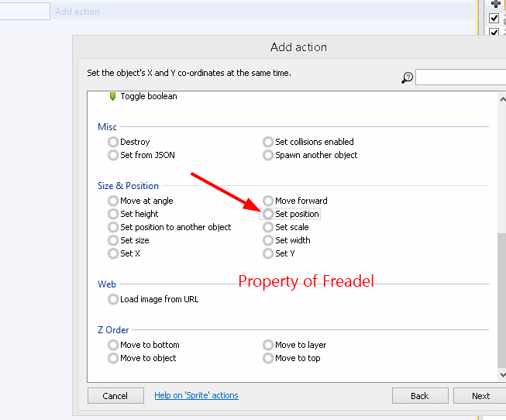This screenshot has width=506, height=420.
Task: Click the search magnifier help icon
Action: point(408,77)
